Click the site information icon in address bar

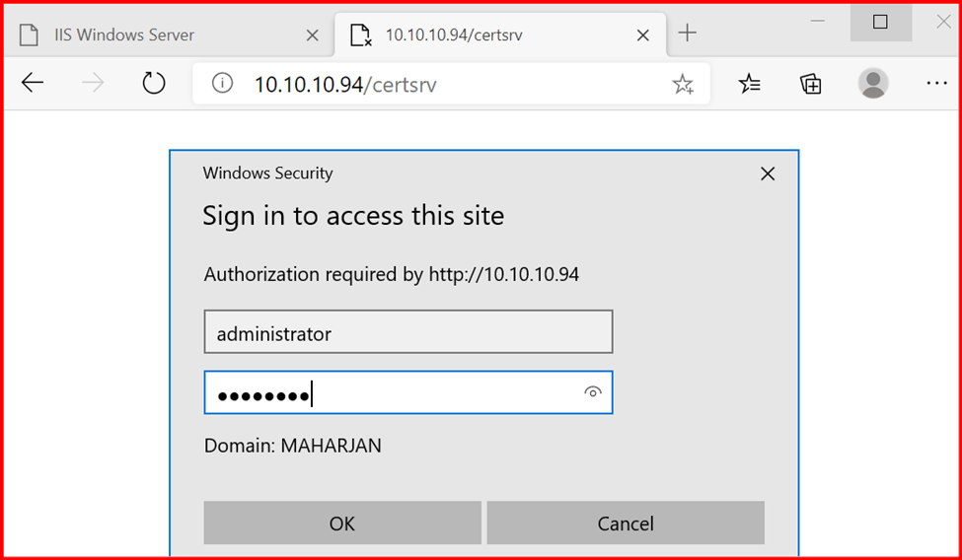pyautogui.click(x=223, y=84)
